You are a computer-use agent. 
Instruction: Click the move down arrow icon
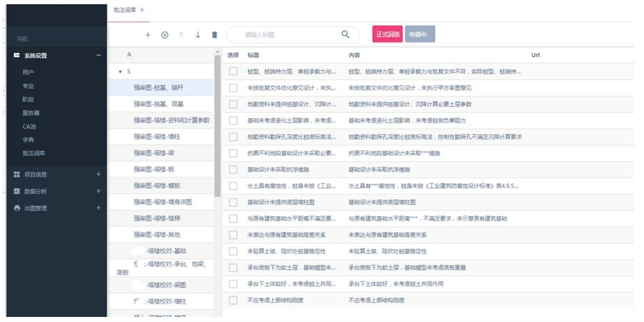[x=198, y=34]
